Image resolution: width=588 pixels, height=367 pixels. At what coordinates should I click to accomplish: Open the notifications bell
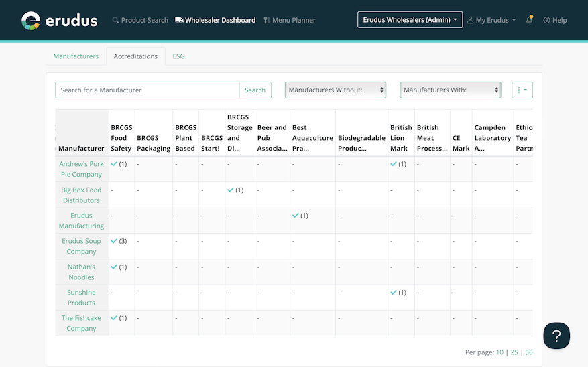(529, 20)
